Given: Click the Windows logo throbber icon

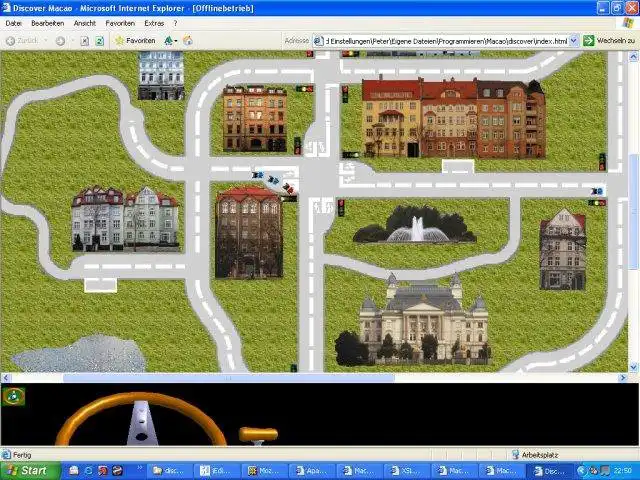Looking at the screenshot, I should pyautogui.click(x=628, y=24).
